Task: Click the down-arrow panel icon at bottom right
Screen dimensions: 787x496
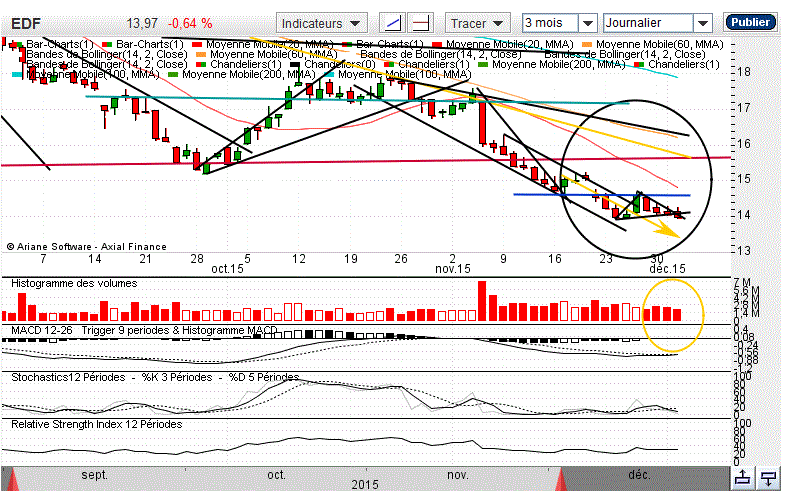Action: (x=768, y=477)
